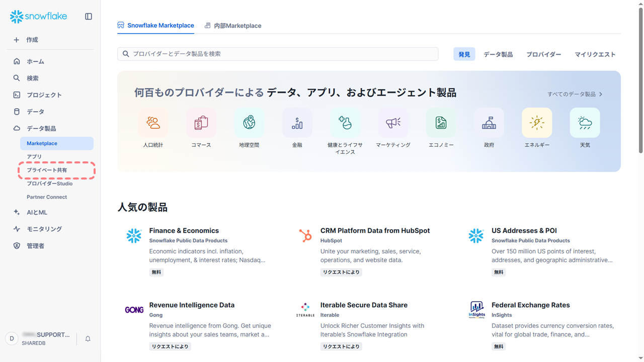This screenshot has width=644, height=362.
Task: Click the 無料 badge under Federal Exchange Rates
Action: tap(499, 346)
